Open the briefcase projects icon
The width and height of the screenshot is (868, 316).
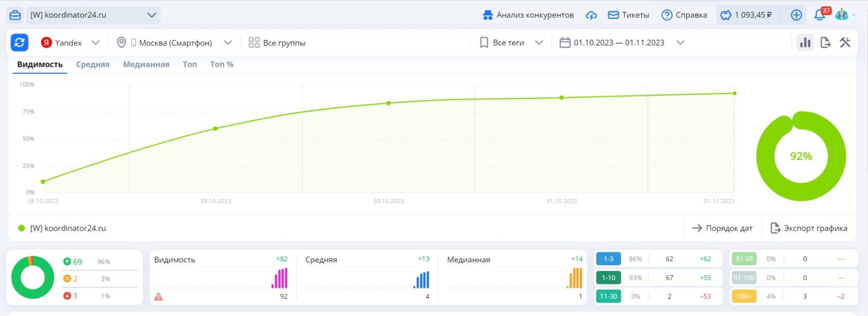15,15
